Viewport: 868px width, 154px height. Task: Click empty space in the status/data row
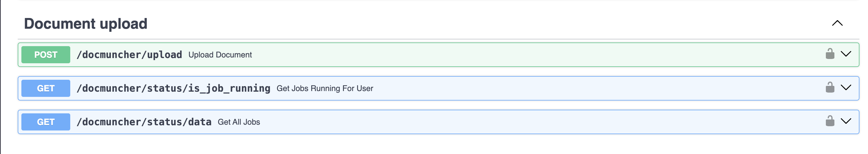[505, 122]
